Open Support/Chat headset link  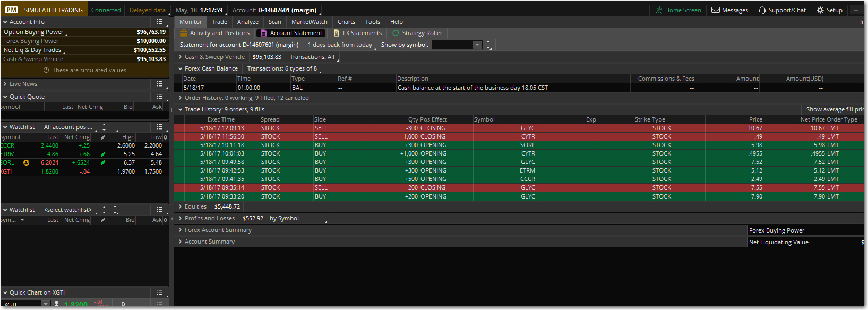[x=781, y=10]
